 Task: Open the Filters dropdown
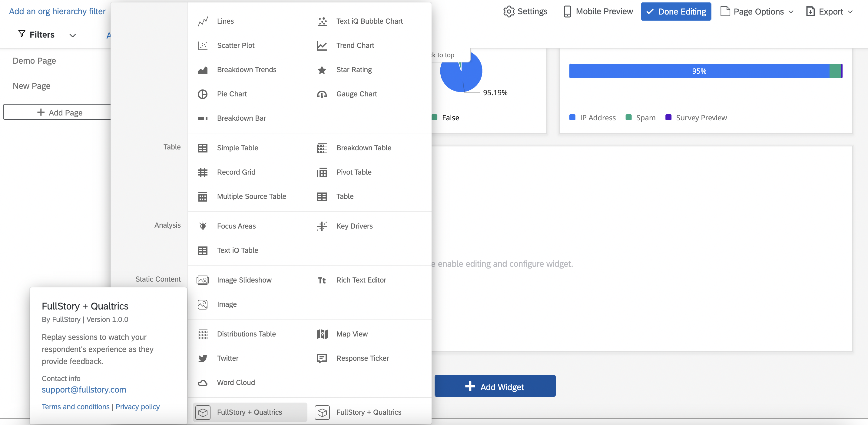pos(46,34)
